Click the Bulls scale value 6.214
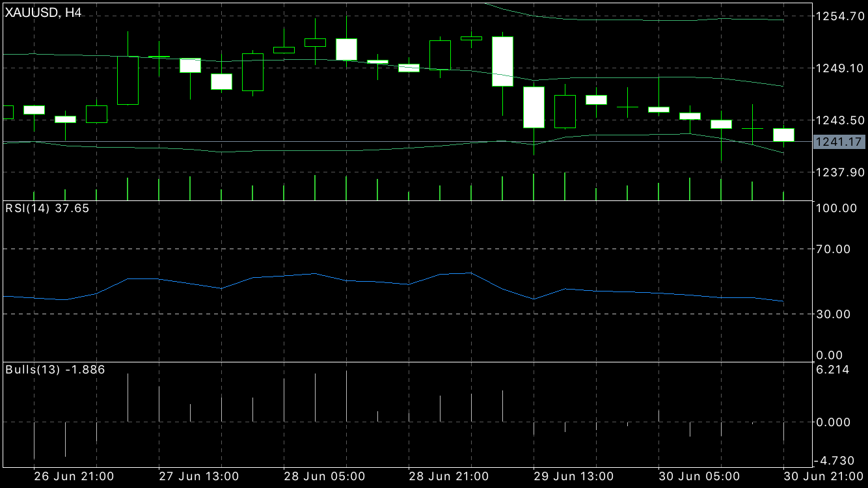Image resolution: width=868 pixels, height=488 pixels. tap(834, 370)
